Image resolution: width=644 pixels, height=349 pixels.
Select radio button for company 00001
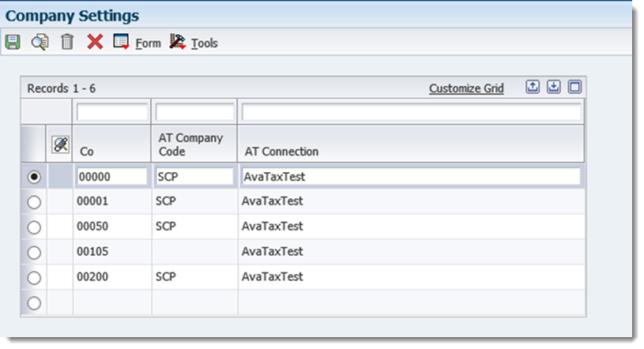34,202
